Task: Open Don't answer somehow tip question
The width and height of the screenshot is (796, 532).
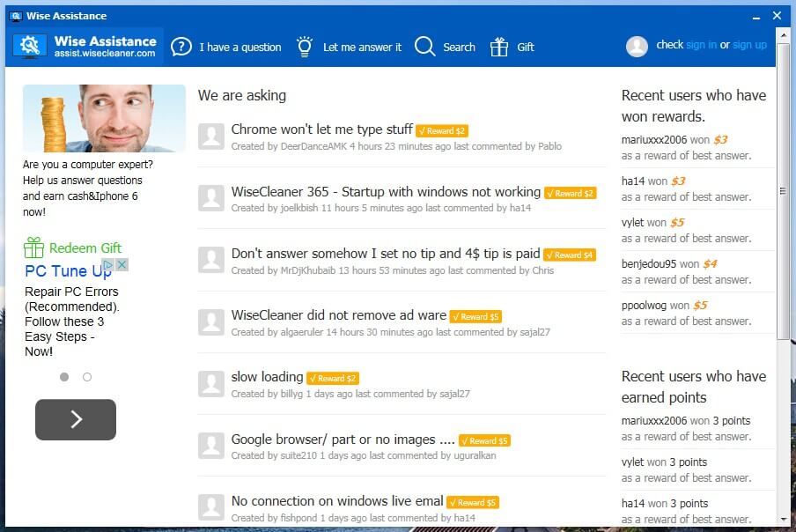Action: coord(386,254)
